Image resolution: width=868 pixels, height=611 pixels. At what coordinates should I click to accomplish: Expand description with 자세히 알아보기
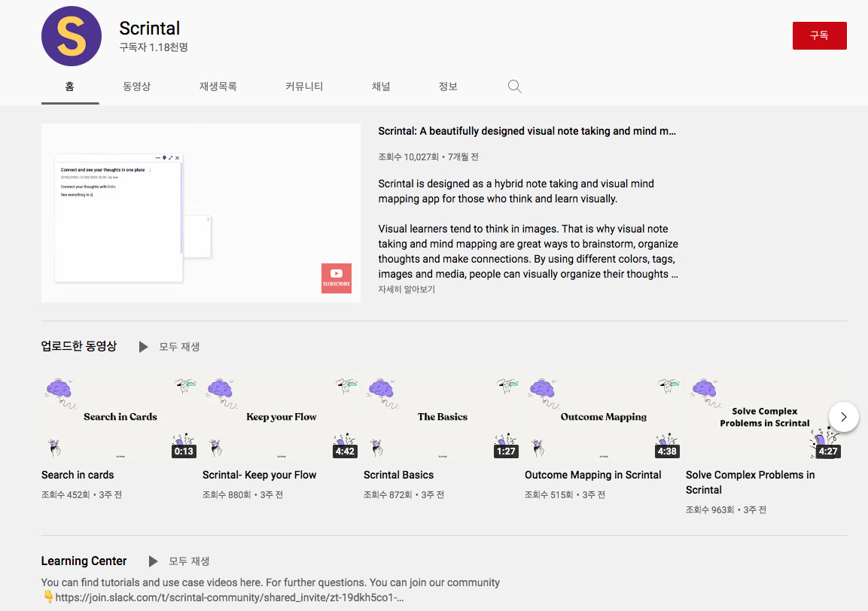[x=407, y=290]
